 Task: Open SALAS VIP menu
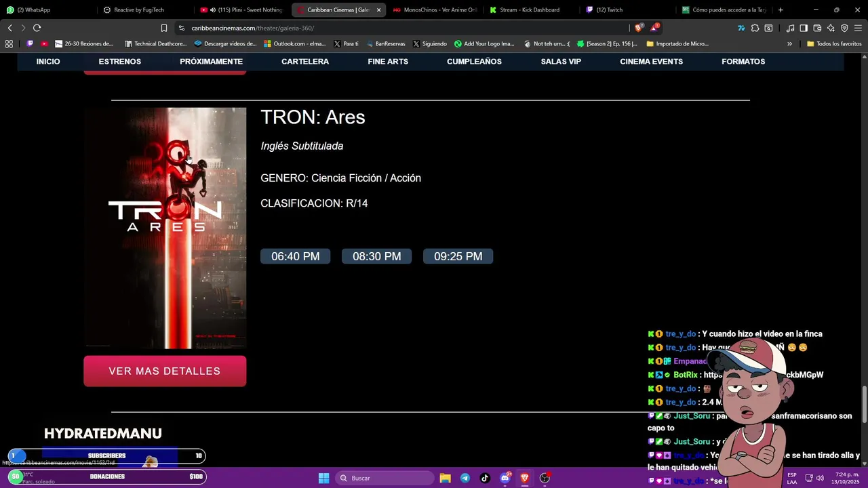561,61
